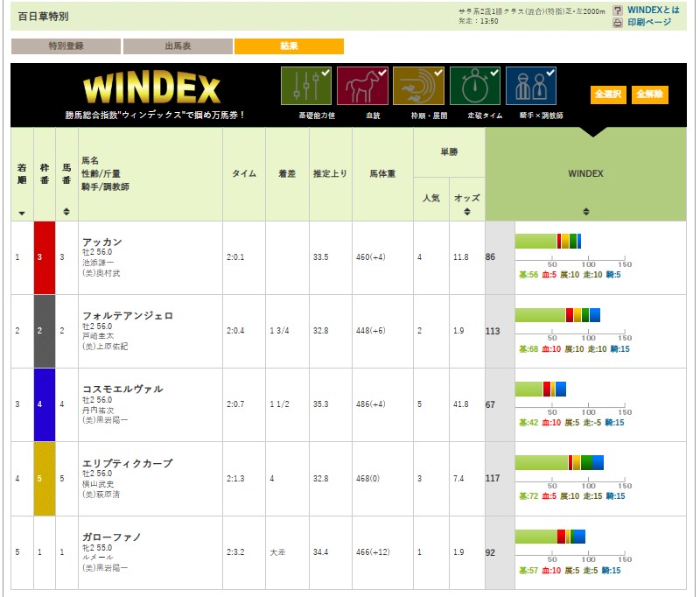Uncheck the checkmark on 血統 tile

(x=381, y=73)
